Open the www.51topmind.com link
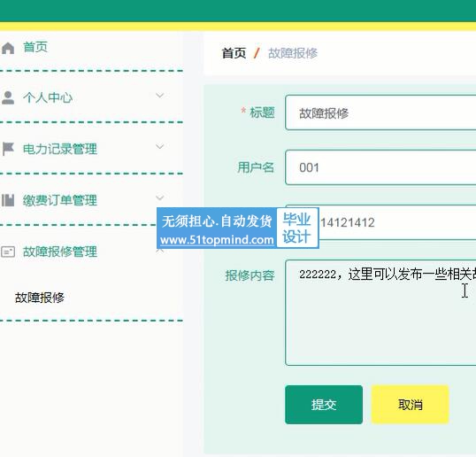 click(217, 240)
